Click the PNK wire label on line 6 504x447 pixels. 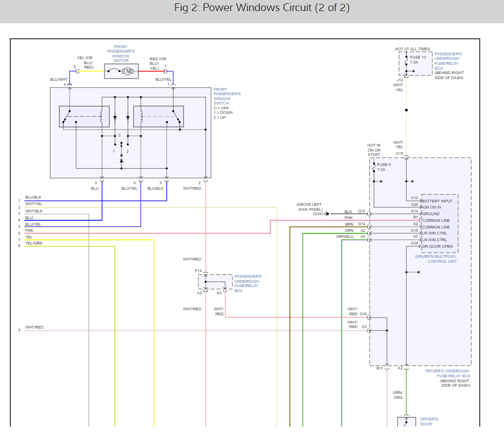click(29, 231)
